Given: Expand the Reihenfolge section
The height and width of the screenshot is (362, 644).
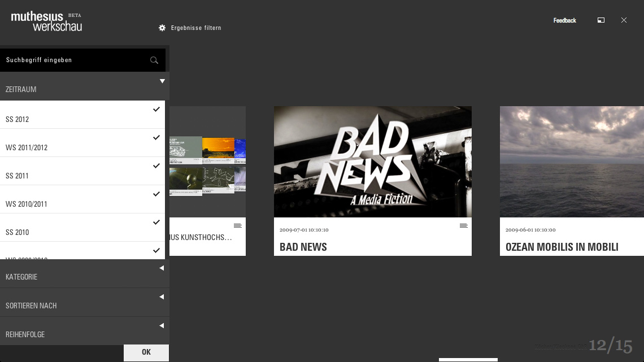Looking at the screenshot, I should pos(162,326).
